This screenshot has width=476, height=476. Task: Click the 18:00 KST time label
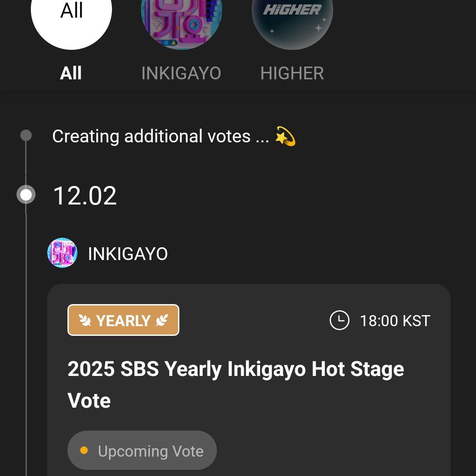(x=395, y=320)
